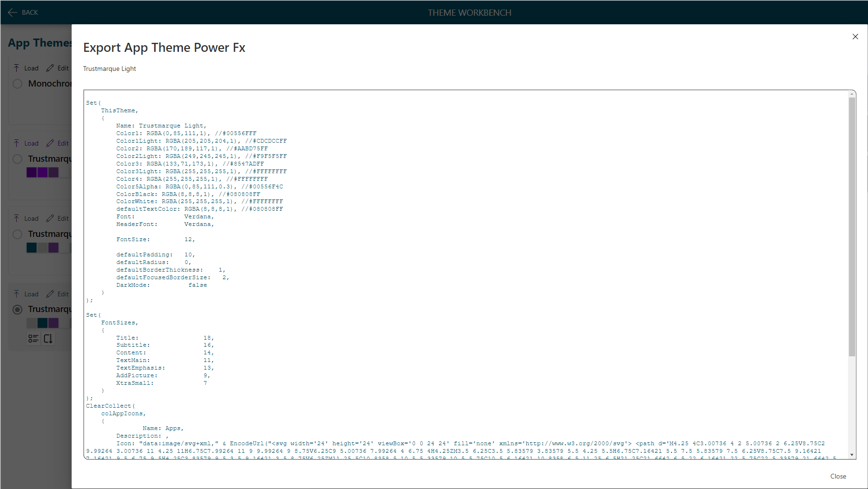Click the BACK label in header
Screen dimensions: 868x489
coord(30,12)
